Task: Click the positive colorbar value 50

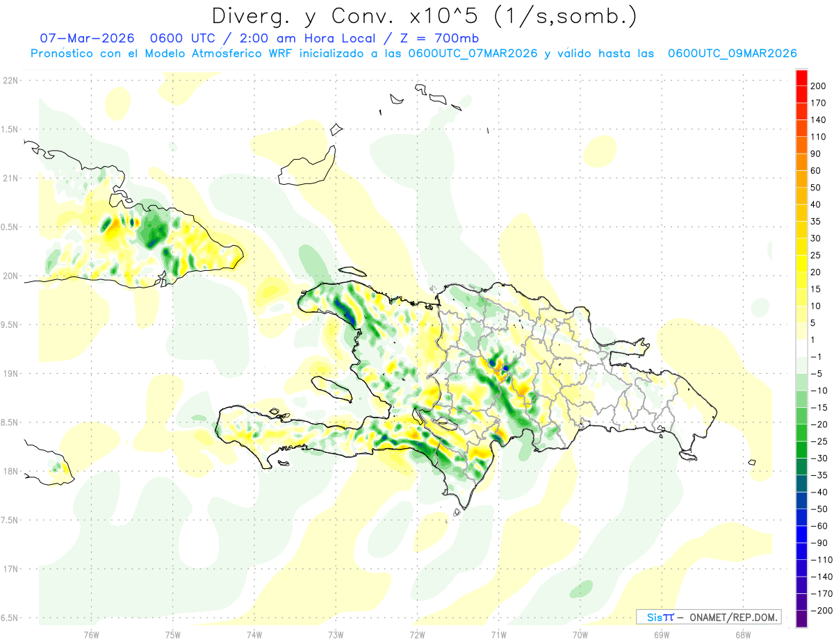Action: pos(816,188)
